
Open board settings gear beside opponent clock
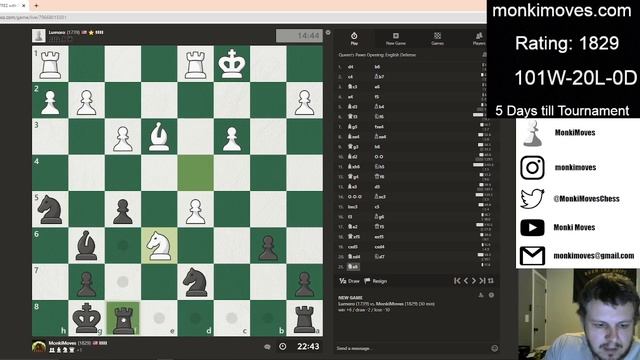click(x=328, y=33)
